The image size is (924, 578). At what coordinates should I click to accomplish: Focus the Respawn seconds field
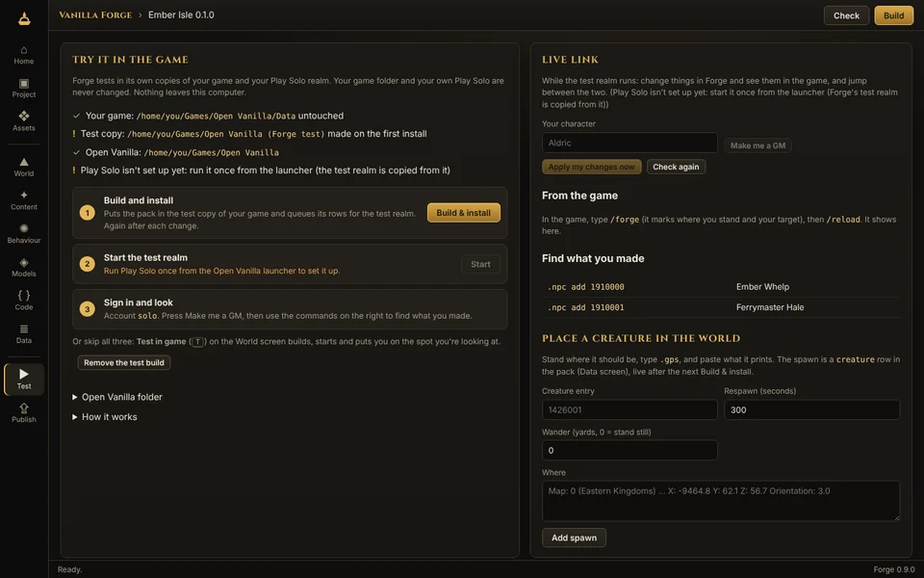coord(811,410)
